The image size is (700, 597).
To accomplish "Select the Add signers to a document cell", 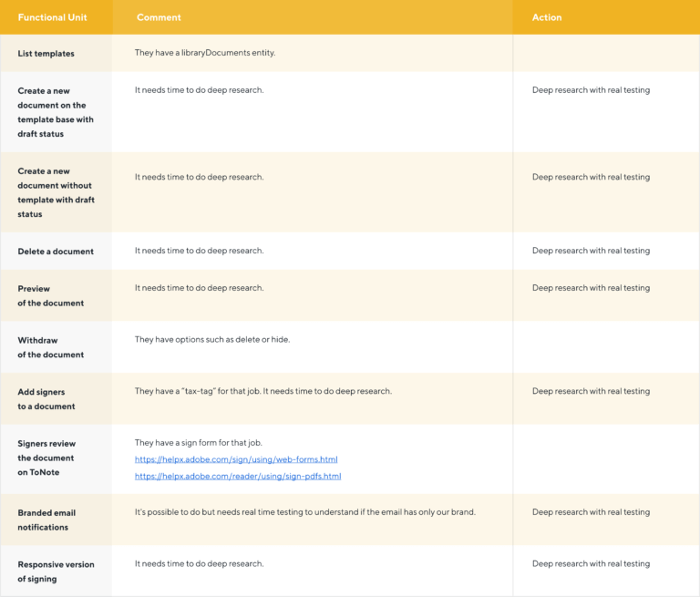I will (46, 399).
